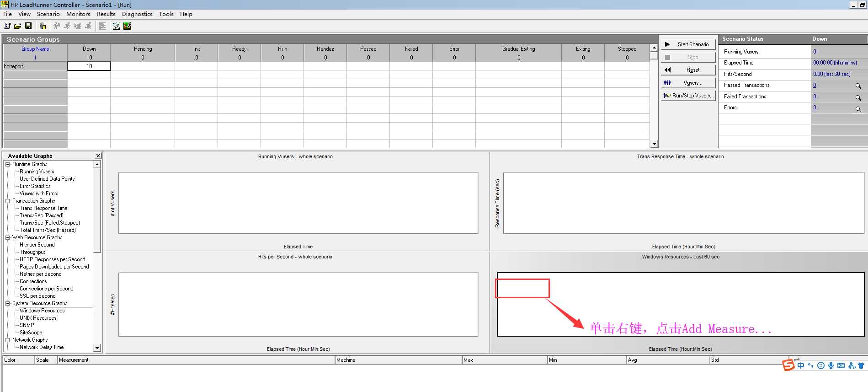Click the Vusers... button
Viewport: 868px width, 392px height.
(x=688, y=83)
